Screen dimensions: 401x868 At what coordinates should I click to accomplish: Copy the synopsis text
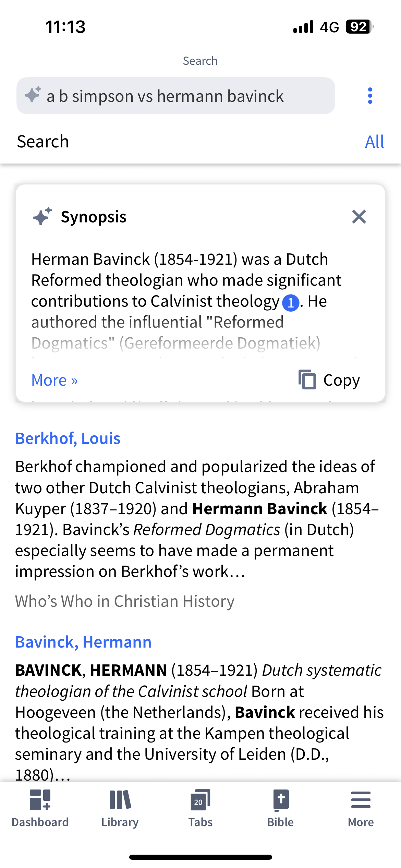tap(329, 380)
